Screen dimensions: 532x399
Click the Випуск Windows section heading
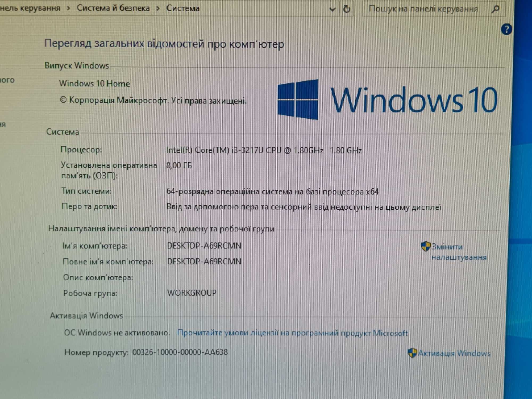pos(77,65)
